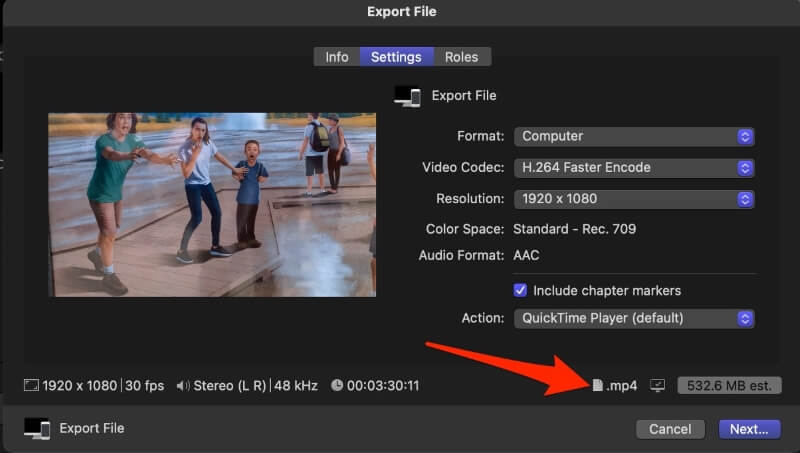This screenshot has width=800, height=453.
Task: Open the Format dropdown set to Computer
Action: point(634,136)
